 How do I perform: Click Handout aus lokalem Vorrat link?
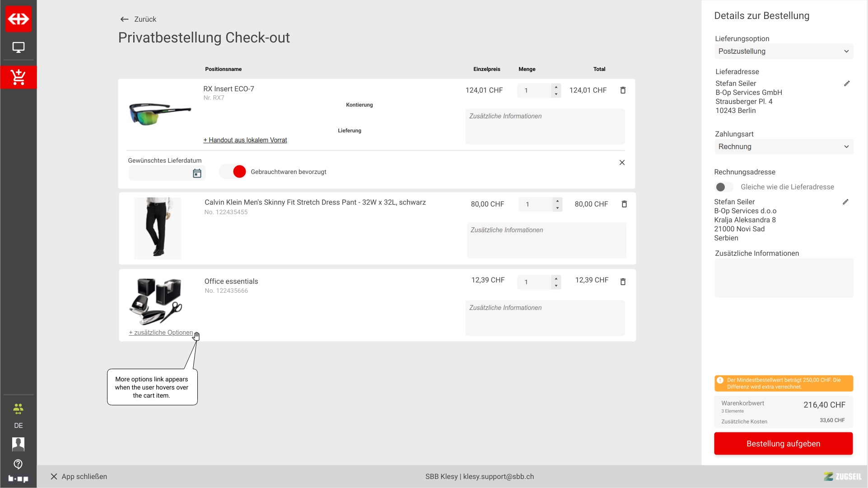pyautogui.click(x=245, y=141)
